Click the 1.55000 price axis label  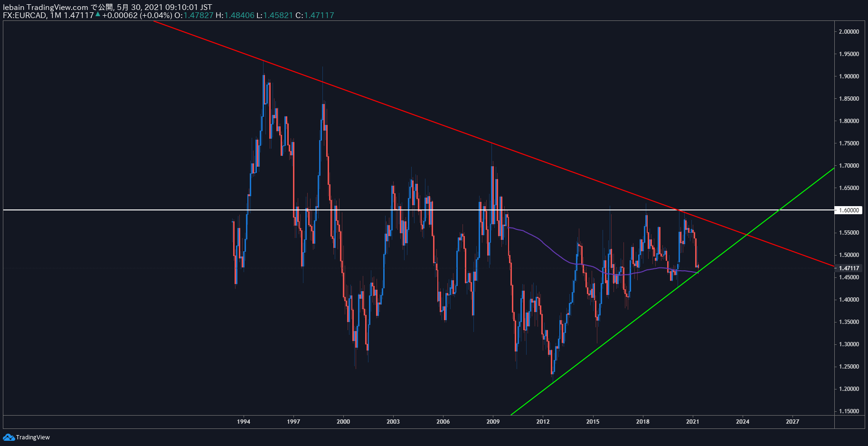tap(849, 233)
